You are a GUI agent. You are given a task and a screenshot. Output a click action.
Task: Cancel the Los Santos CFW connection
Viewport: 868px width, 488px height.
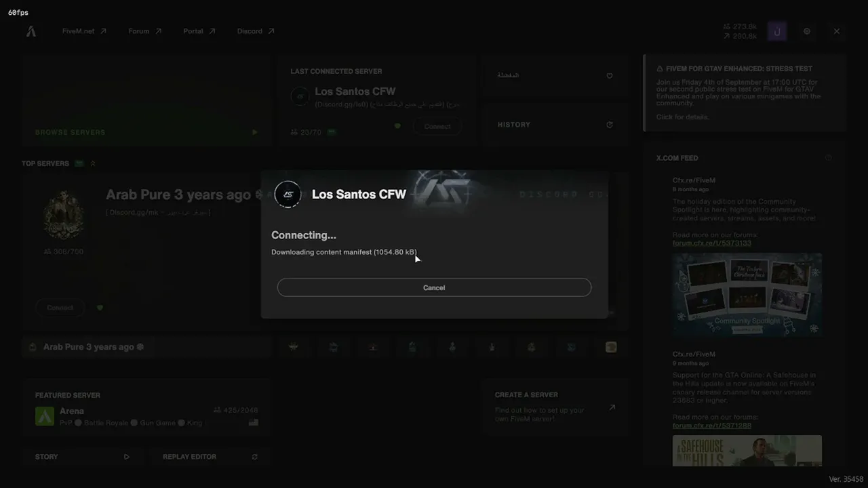point(434,287)
